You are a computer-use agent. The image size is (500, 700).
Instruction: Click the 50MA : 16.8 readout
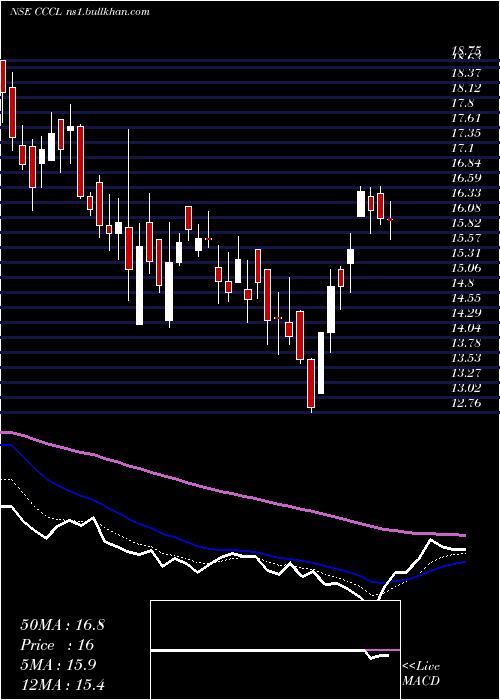point(62,624)
